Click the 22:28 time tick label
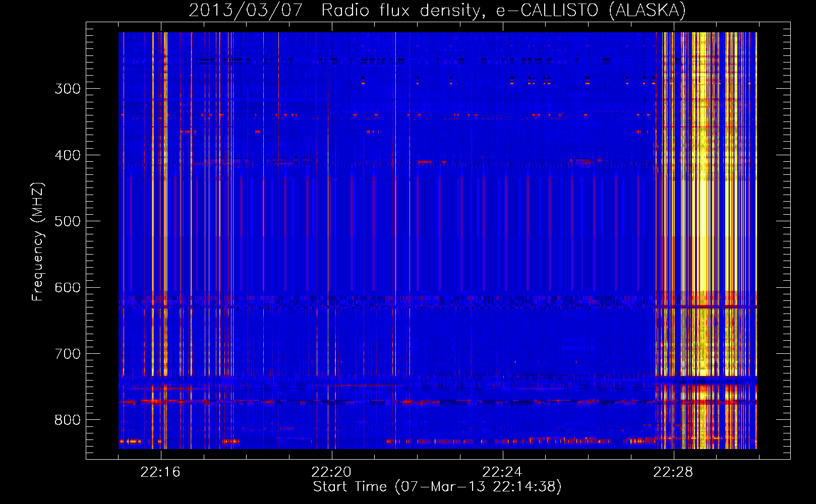816x504 pixels. click(673, 472)
